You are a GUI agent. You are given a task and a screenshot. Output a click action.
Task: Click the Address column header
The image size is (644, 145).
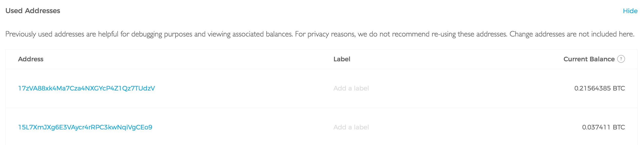pos(31,59)
